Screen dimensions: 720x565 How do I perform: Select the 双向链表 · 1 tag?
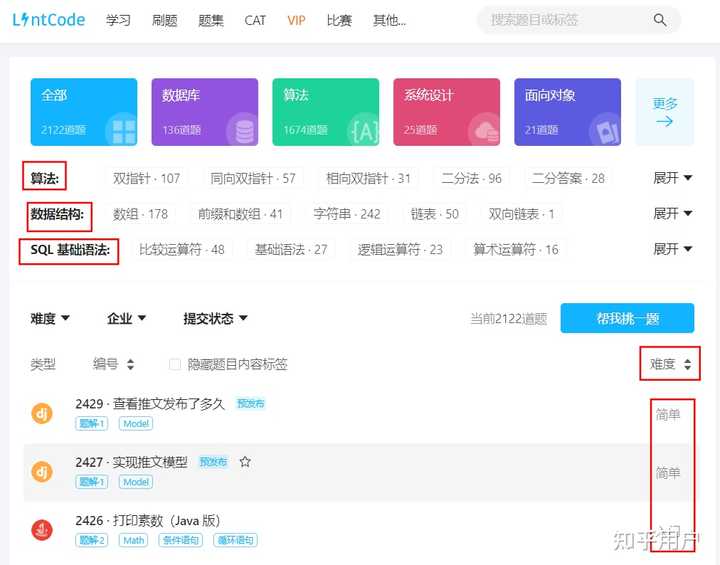click(x=521, y=214)
